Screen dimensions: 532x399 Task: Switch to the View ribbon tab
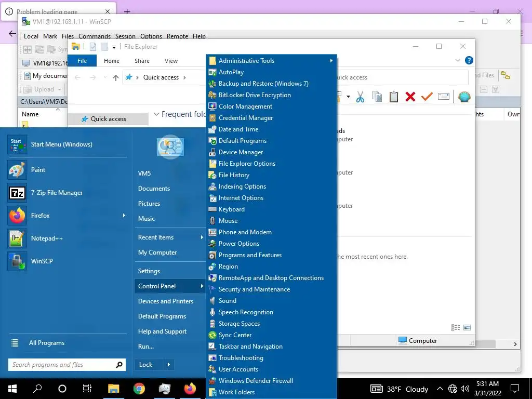pos(171,61)
